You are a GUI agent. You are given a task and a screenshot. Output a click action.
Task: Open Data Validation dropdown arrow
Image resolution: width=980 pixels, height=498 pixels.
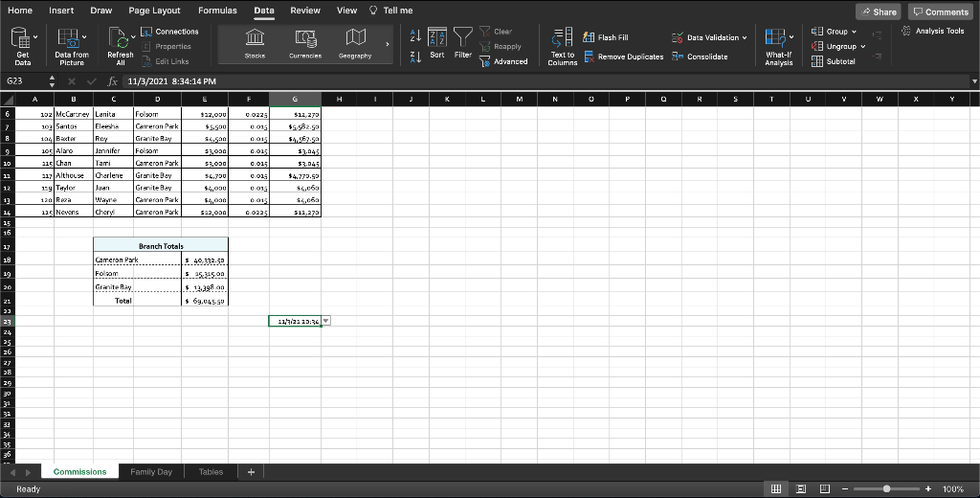point(745,37)
